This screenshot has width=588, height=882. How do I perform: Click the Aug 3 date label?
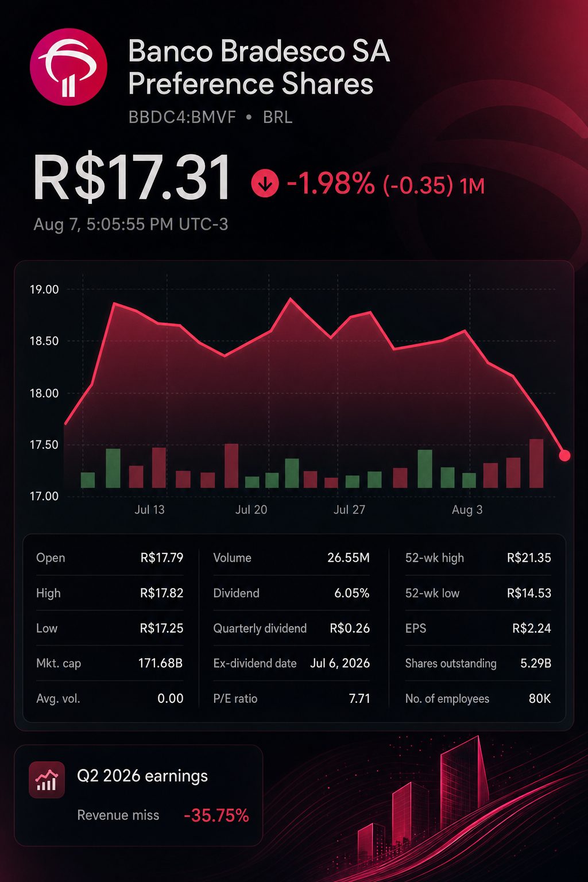coord(467,510)
